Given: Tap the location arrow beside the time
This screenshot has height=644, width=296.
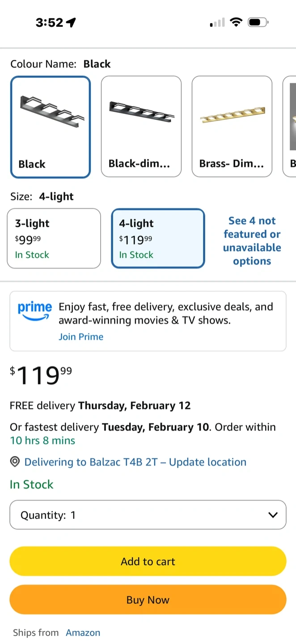Looking at the screenshot, I should click(71, 22).
